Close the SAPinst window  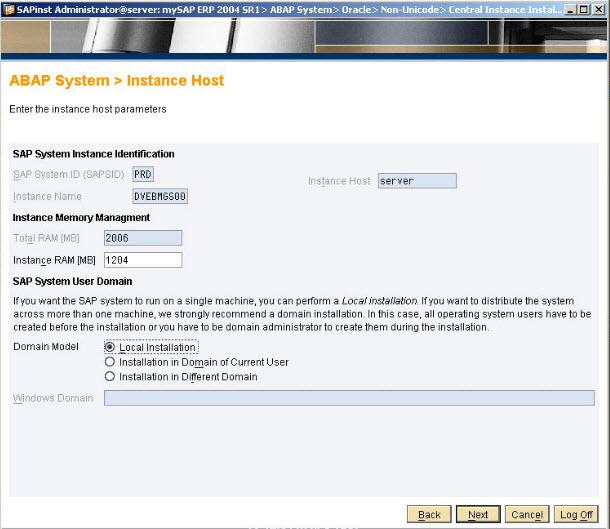tap(598, 9)
